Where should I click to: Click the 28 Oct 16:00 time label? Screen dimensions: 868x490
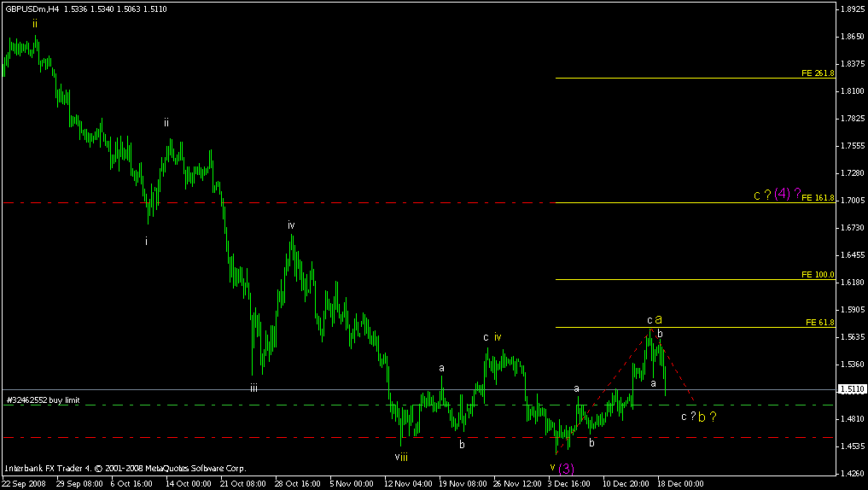299,483
